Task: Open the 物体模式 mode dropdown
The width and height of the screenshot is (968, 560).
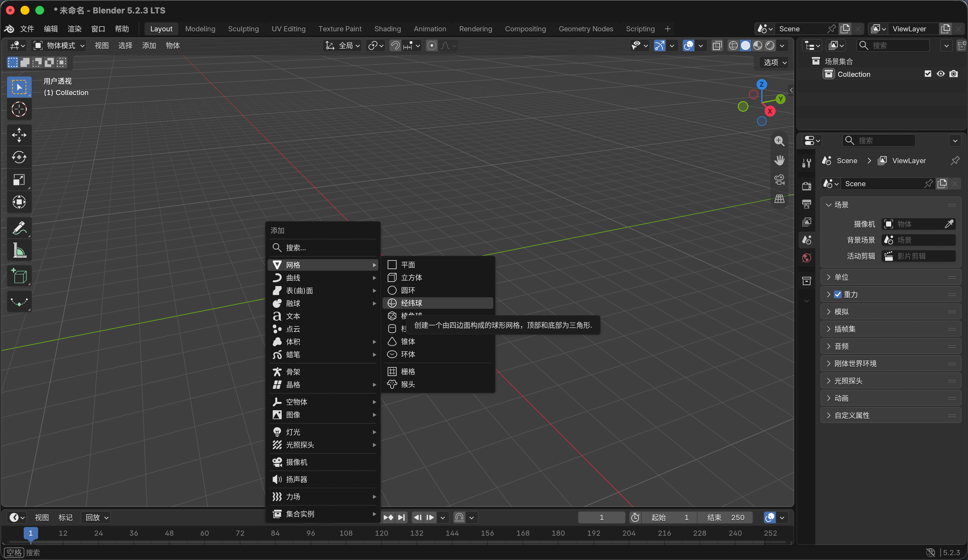Action: (59, 46)
